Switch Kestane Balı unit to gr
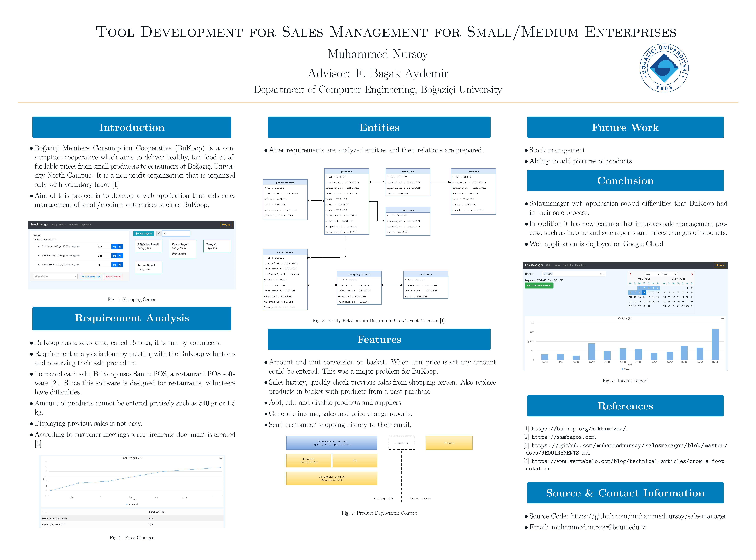The width and height of the screenshot is (756, 560). pos(120,256)
